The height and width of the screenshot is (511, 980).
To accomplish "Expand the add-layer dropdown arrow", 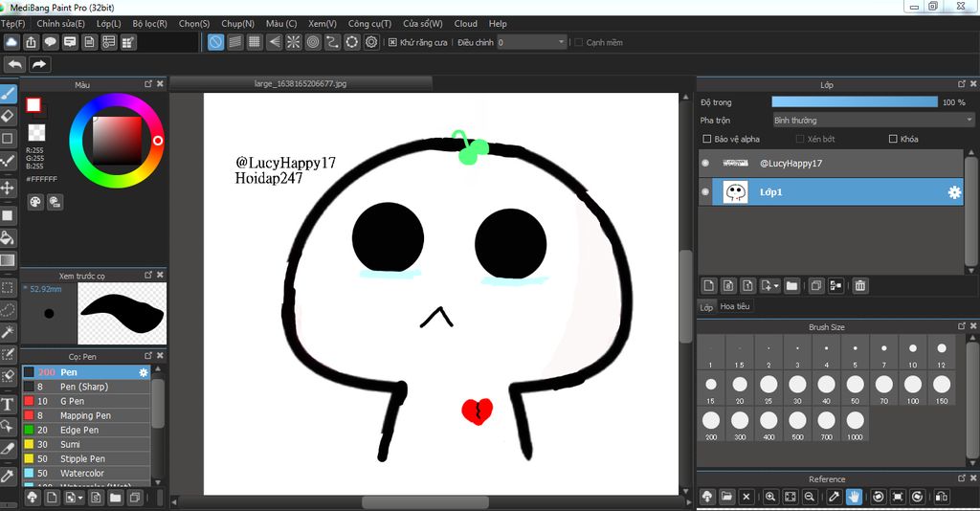I will click(776, 286).
